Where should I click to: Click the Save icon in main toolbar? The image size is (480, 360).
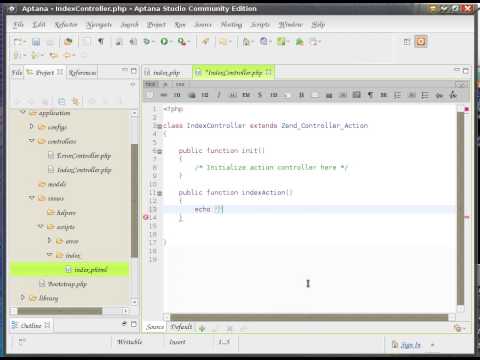coord(36,42)
